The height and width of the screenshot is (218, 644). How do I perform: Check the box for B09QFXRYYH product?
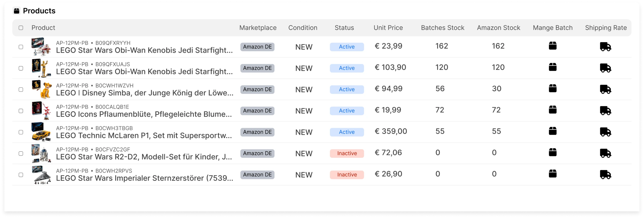tap(21, 47)
